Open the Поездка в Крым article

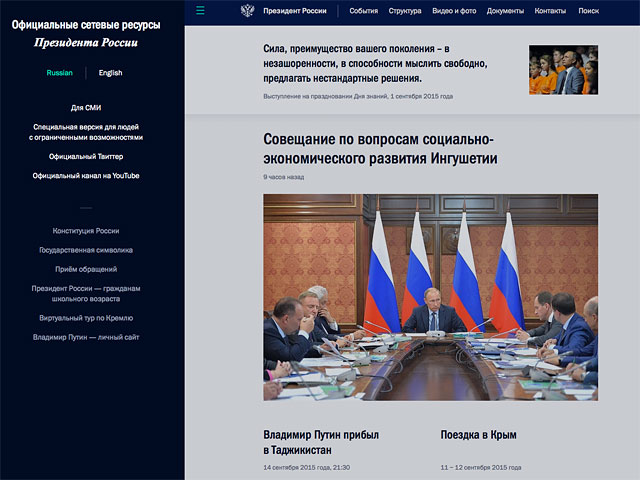coord(478,435)
